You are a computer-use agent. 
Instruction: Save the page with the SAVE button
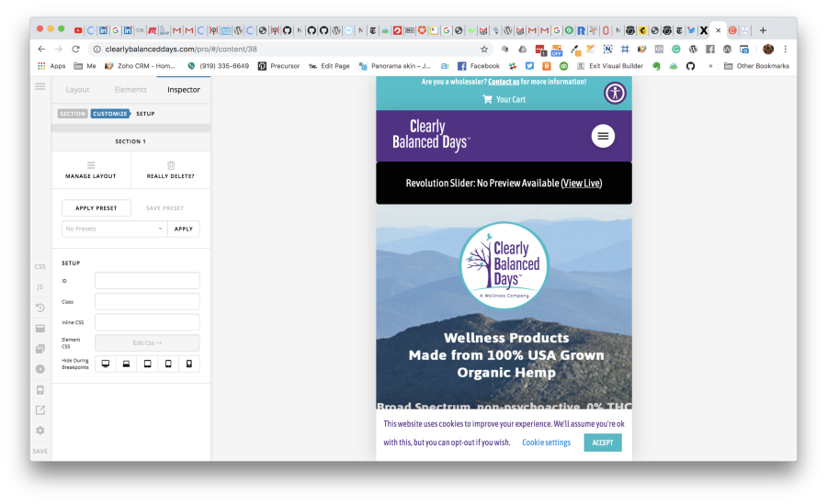(x=40, y=452)
